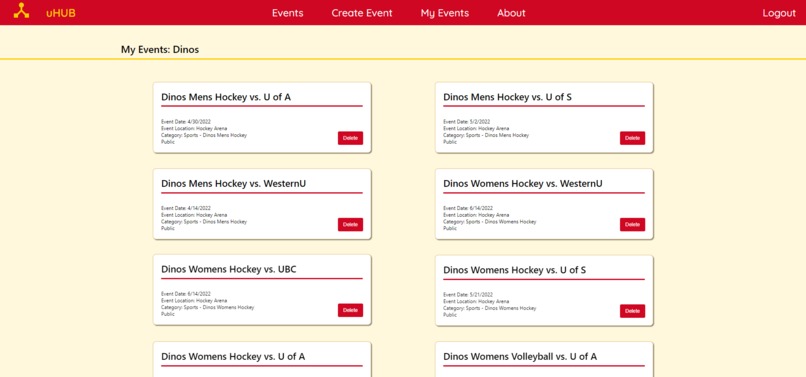
Task: Open the uHUB home link
Action: point(61,13)
